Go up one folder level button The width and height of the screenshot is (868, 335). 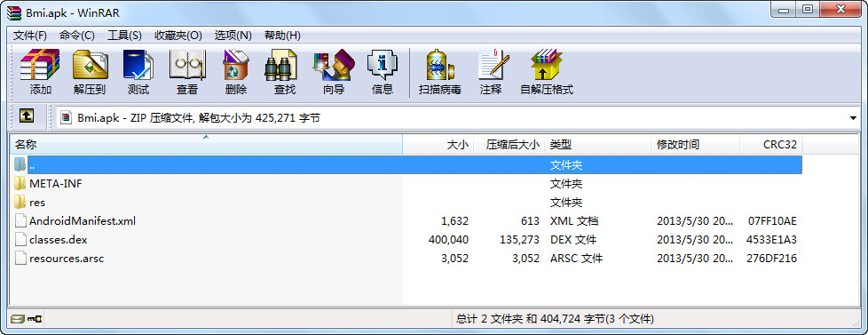coord(27,116)
